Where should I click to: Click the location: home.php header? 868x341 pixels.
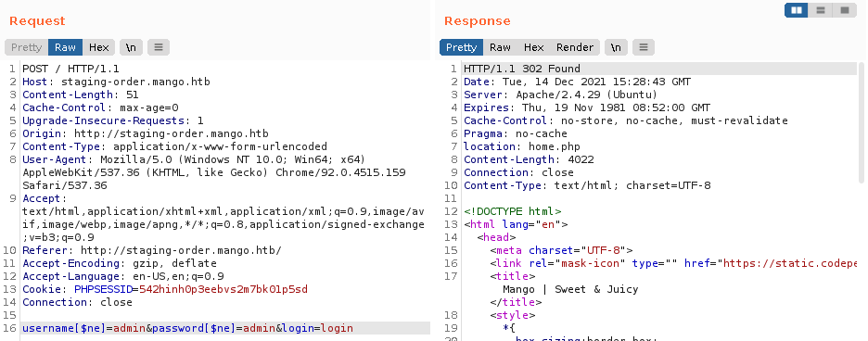(x=521, y=146)
